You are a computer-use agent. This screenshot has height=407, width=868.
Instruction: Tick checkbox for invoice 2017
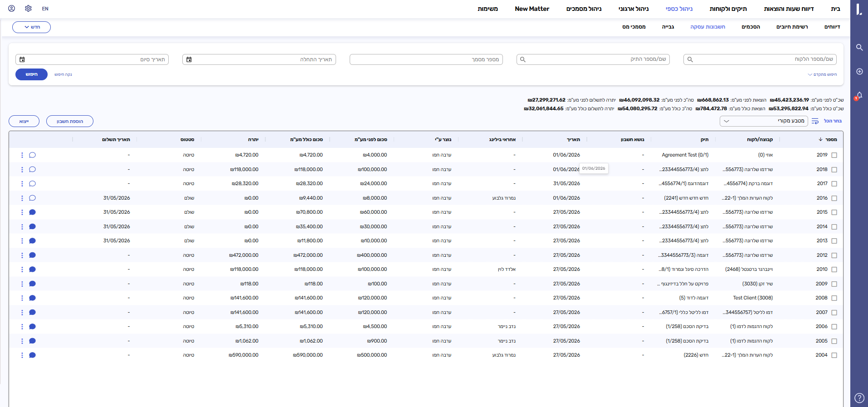(834, 184)
